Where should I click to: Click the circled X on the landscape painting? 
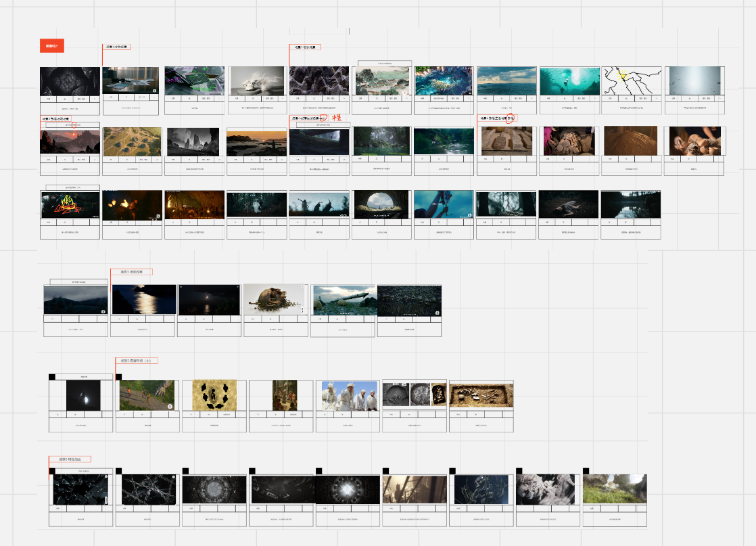click(x=404, y=92)
